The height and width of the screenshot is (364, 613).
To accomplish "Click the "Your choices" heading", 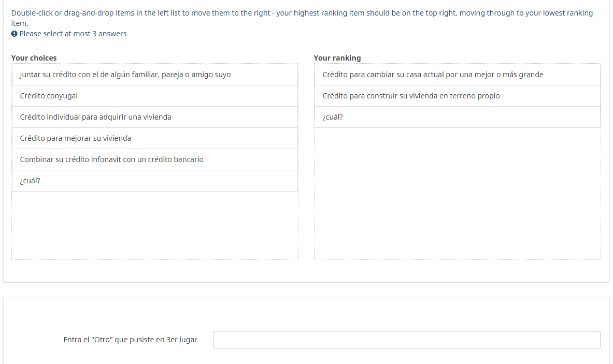I will (x=34, y=58).
